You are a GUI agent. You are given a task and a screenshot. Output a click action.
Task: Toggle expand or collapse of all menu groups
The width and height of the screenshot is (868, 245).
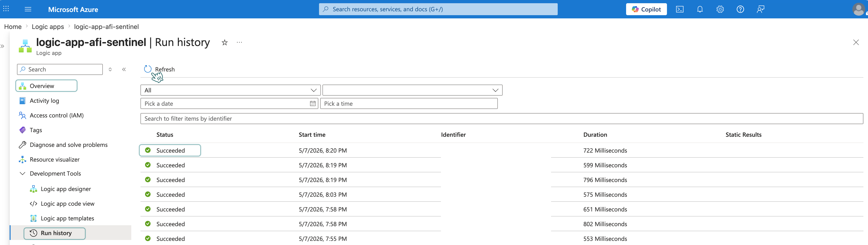pyautogui.click(x=110, y=69)
